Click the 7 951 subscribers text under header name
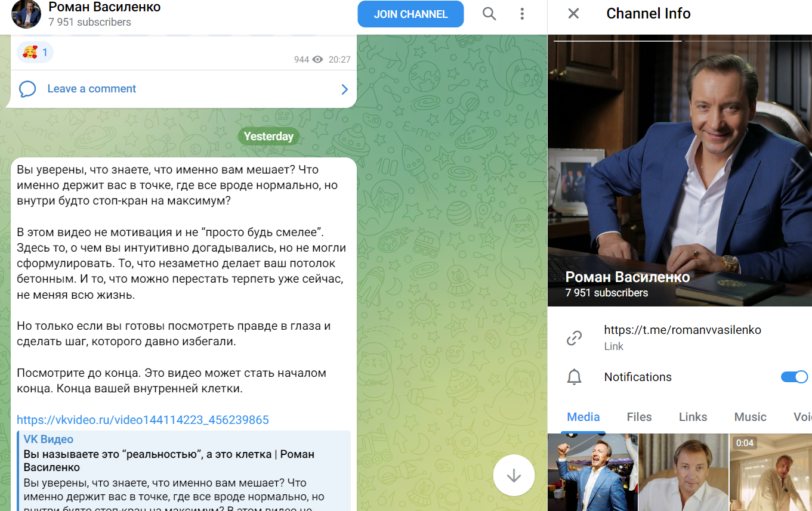Screen dimensions: 812x511 coord(89,22)
